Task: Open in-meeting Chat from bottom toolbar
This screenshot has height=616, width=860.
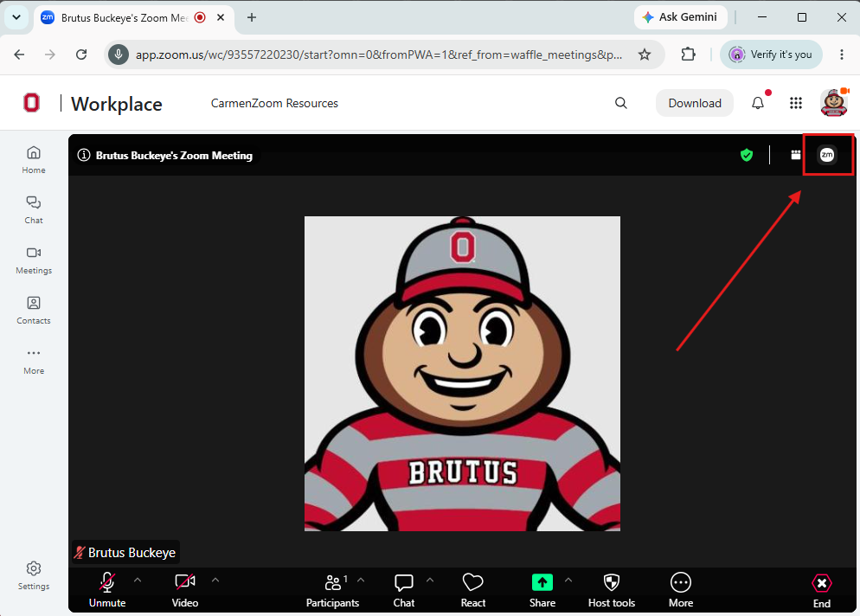Action: [x=404, y=589]
